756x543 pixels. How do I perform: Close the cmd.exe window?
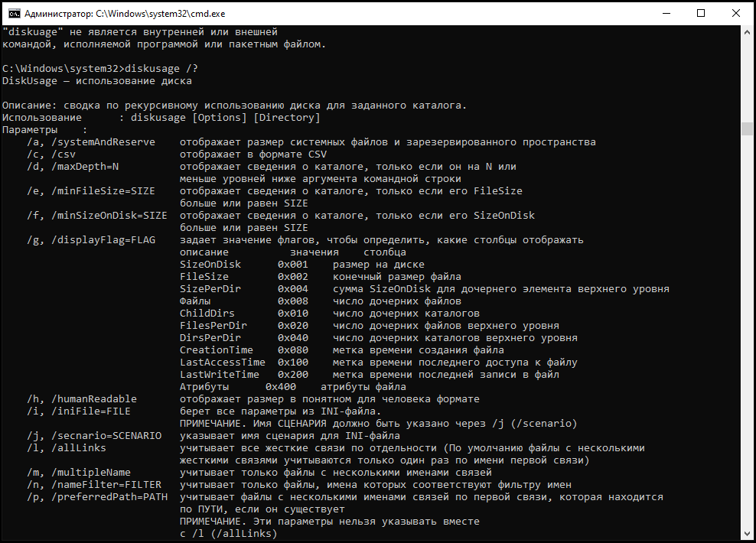pyautogui.click(x=736, y=13)
